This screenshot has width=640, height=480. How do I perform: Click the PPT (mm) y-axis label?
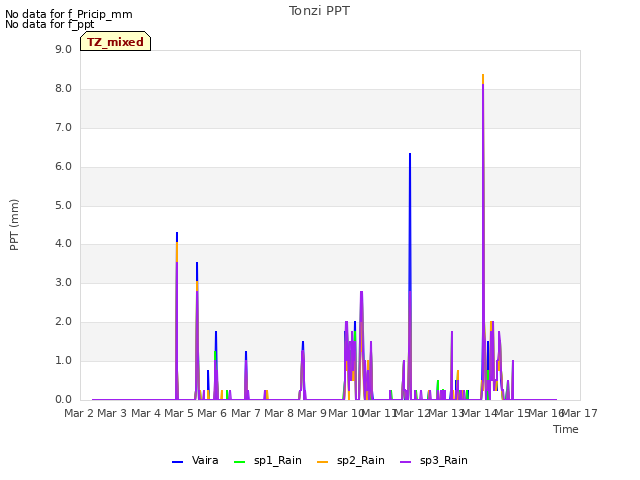click(x=14, y=225)
